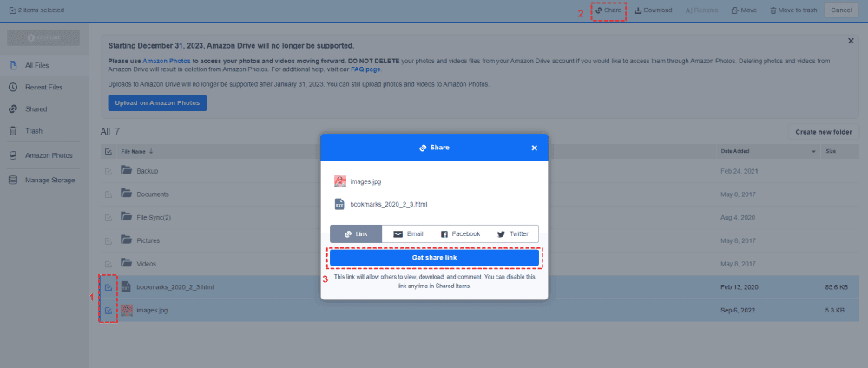The width and height of the screenshot is (868, 368).
Task: Click the Aug 4, 2020 date cell
Action: (x=738, y=218)
